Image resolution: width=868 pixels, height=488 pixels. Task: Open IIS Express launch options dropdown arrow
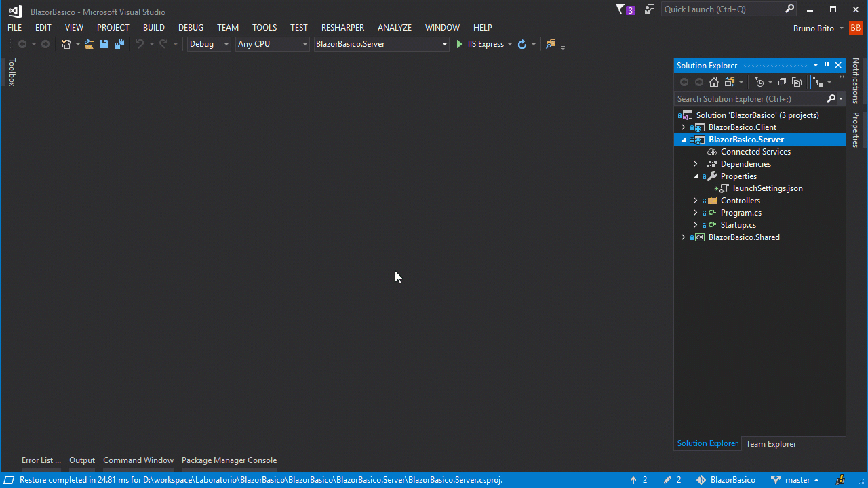510,44
